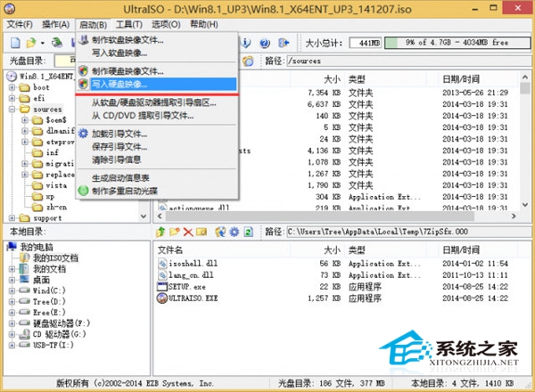Click the yellow rename folder icon

coord(202,232)
